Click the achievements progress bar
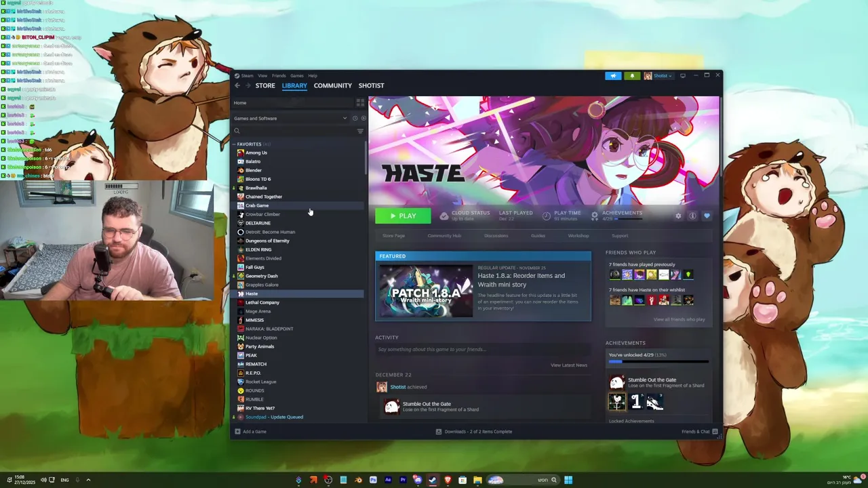The image size is (868, 488). point(658,362)
